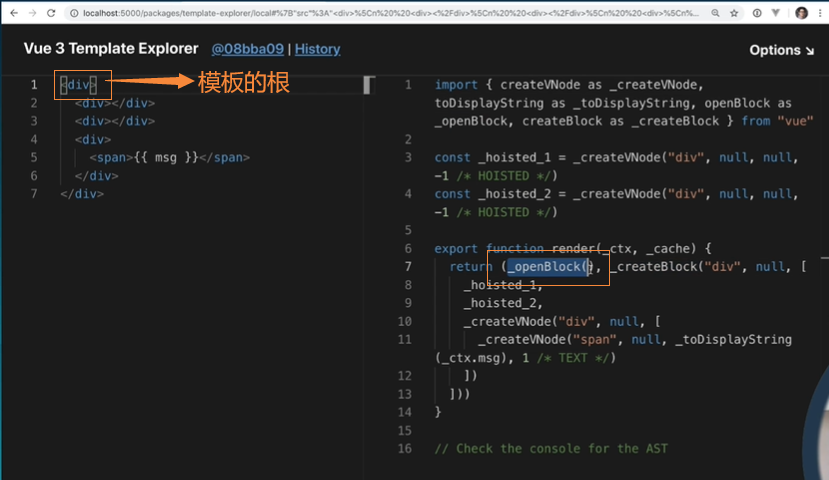The height and width of the screenshot is (480, 829).
Task: Go back with the browser back arrow
Action: [x=14, y=13]
